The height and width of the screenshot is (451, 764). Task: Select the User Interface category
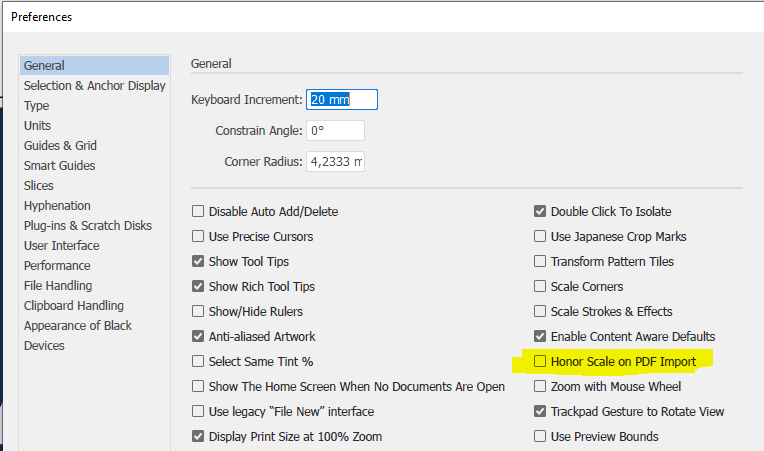pos(62,246)
